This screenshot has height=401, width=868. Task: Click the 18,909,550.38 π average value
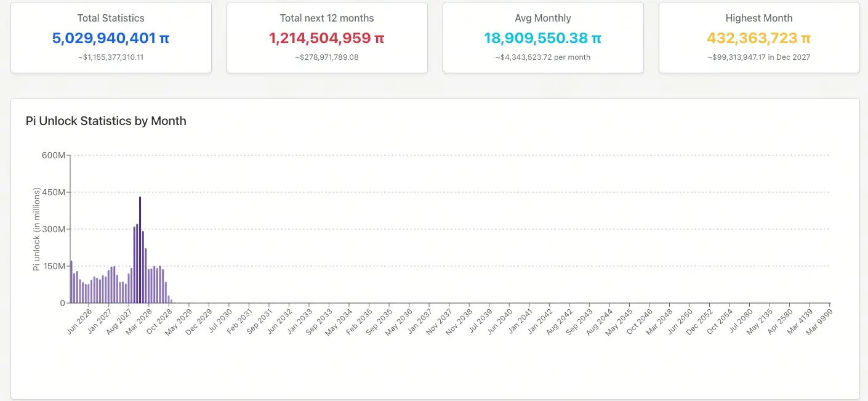click(543, 38)
